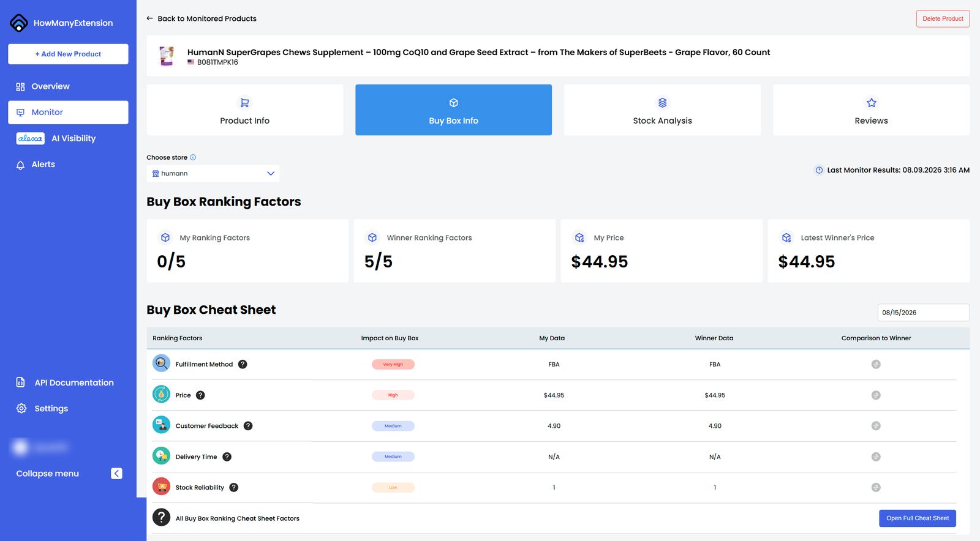Open the Stock Analysis tab
This screenshot has width=980, height=541.
[x=662, y=110]
